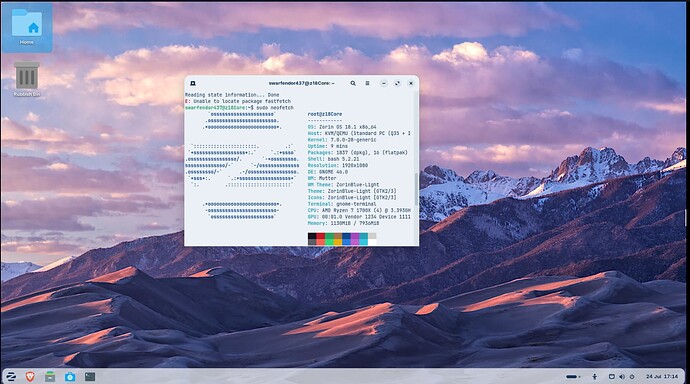
Task: Click the "Packages: 1837 (dpkg)" line
Action: coord(357,153)
